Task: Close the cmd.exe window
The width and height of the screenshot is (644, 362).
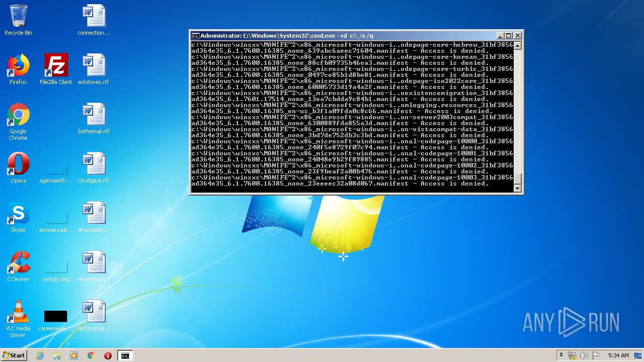Action: tap(517, 36)
